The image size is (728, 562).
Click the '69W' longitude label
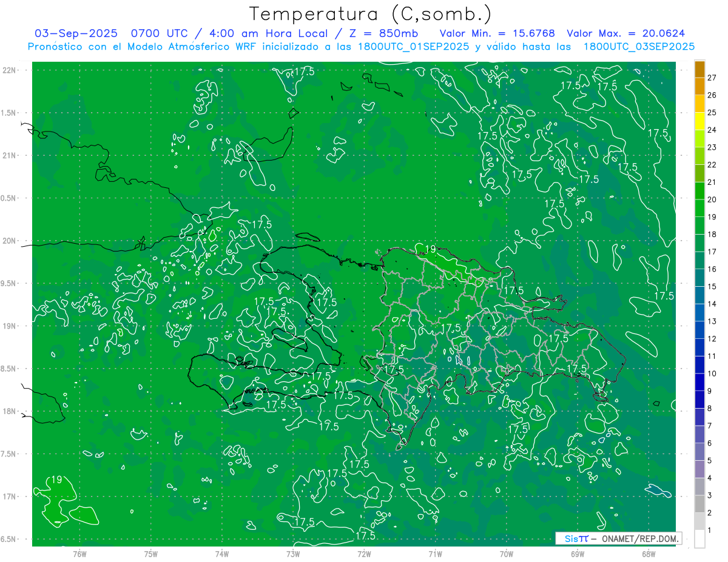pos(578,554)
